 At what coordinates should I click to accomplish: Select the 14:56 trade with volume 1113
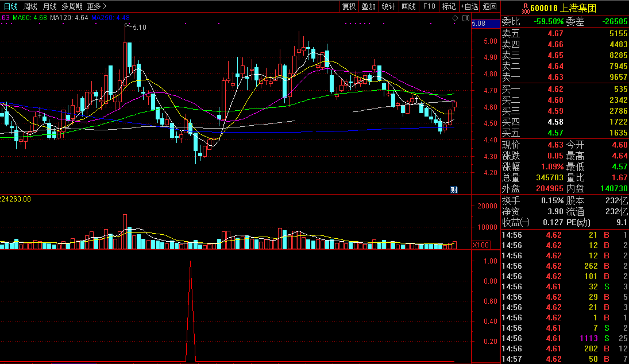pos(565,338)
